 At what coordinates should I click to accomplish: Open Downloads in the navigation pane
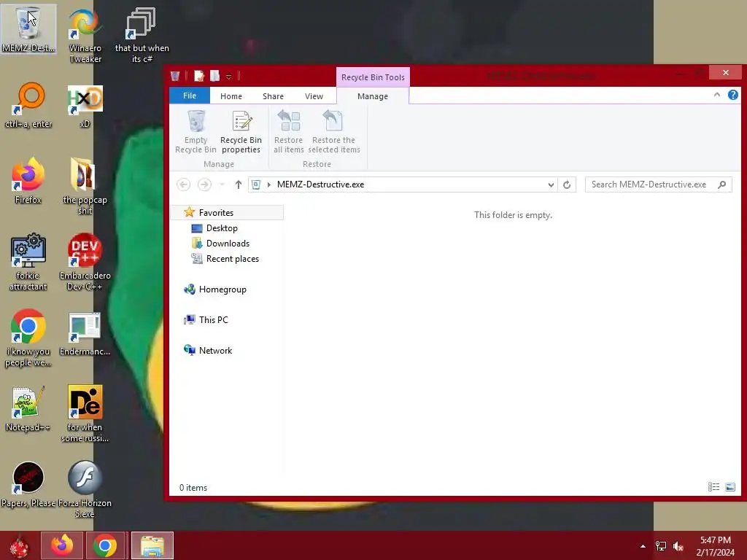pyautogui.click(x=228, y=244)
